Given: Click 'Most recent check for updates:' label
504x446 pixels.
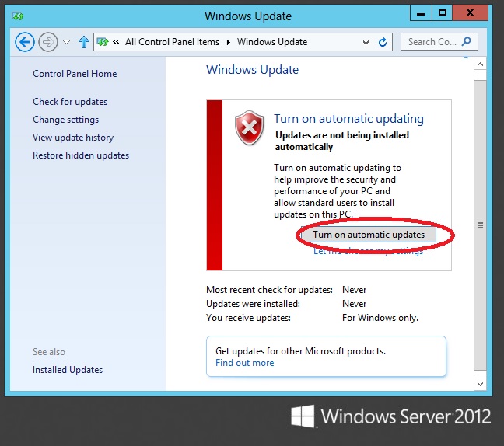Looking at the screenshot, I should 269,290.
